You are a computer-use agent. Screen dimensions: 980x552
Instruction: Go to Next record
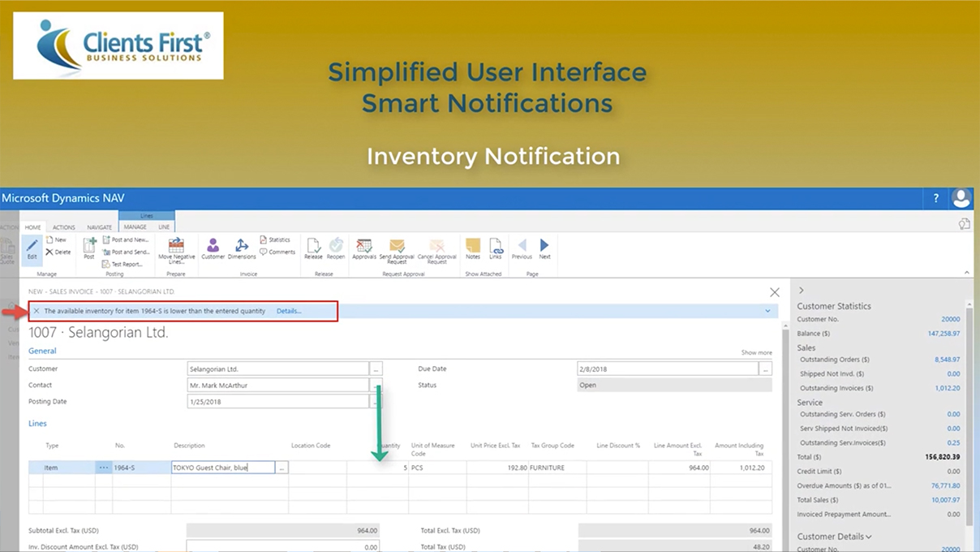click(544, 248)
